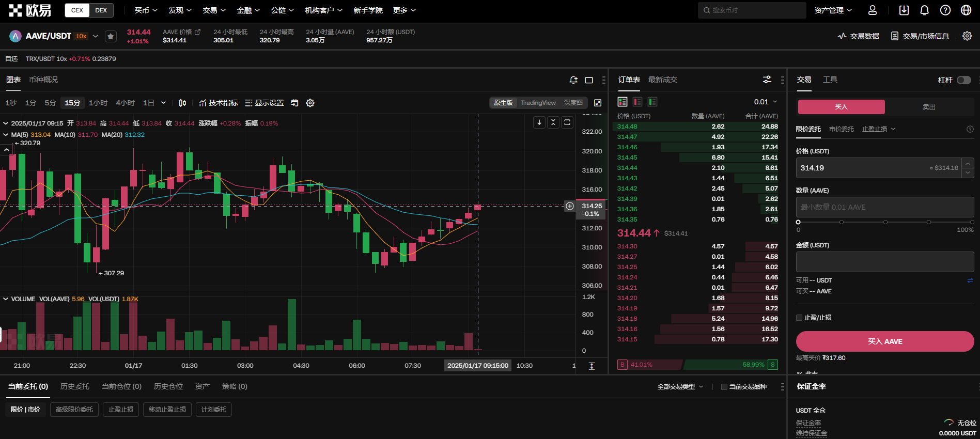
Task: Switch to the 最新成交 tab
Action: (662, 80)
